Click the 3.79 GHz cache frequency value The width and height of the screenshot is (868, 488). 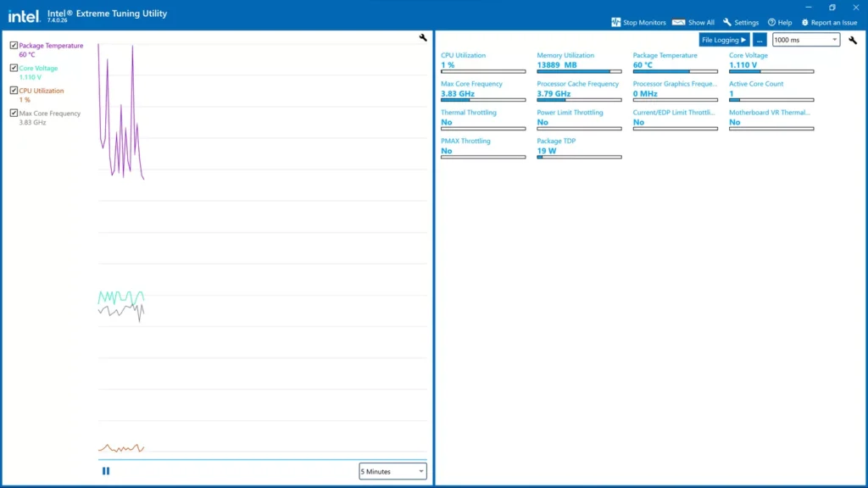click(x=554, y=93)
